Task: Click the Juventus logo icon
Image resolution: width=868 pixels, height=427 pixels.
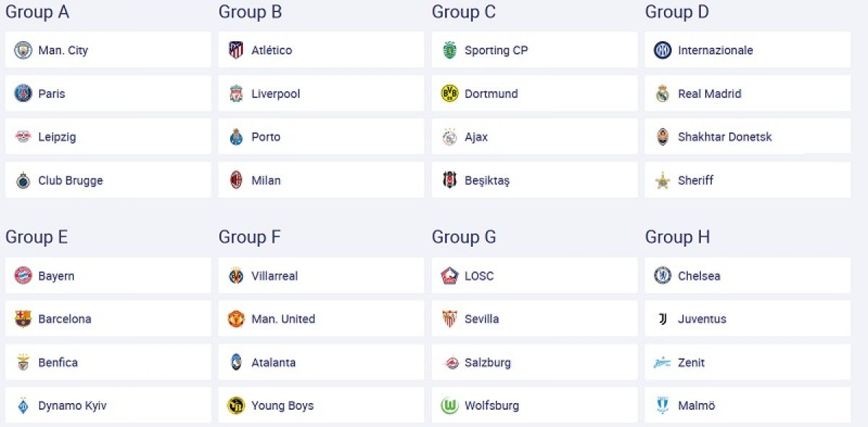Action: pos(663,319)
